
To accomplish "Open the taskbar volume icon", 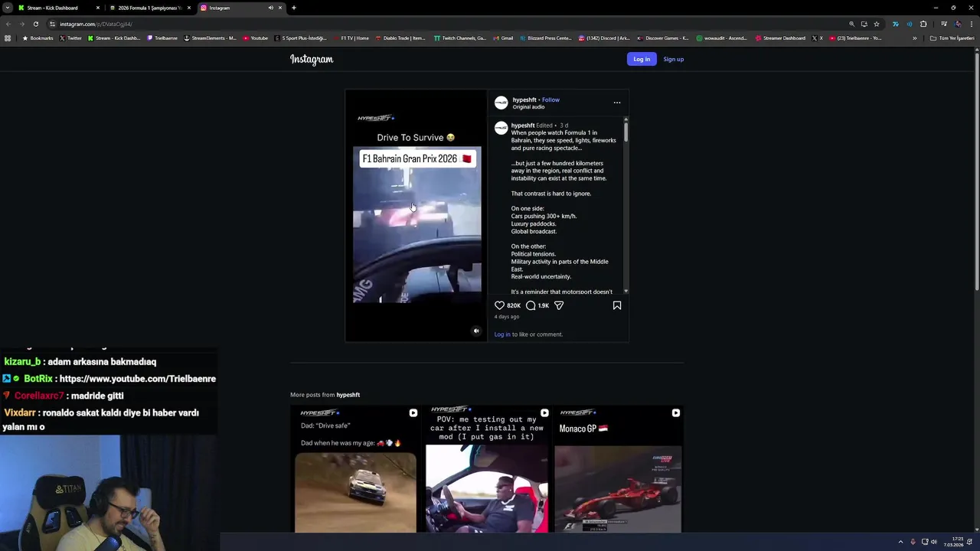I will [934, 542].
